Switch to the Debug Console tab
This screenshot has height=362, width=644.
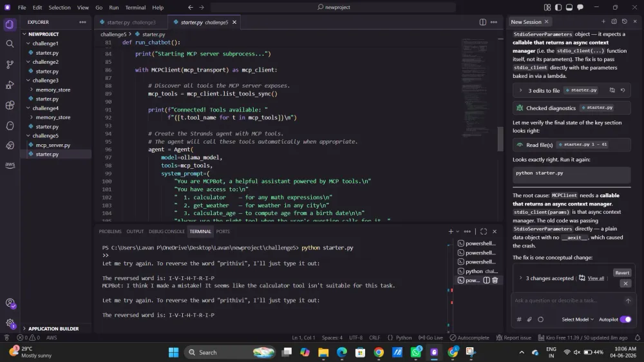[x=166, y=231]
